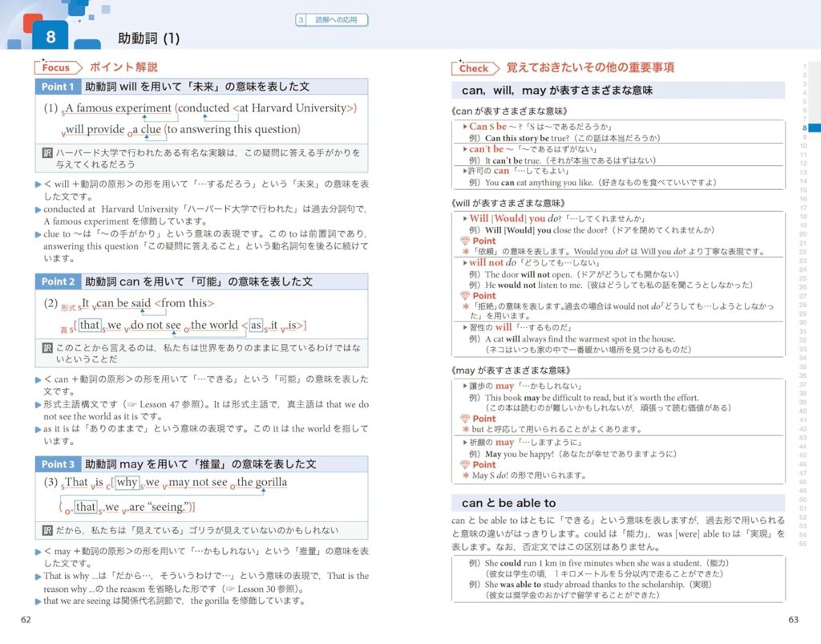Select the 覚えておきたいその他の重要事項 heading
This screenshot has width=821, height=644.
pyautogui.click(x=590, y=67)
